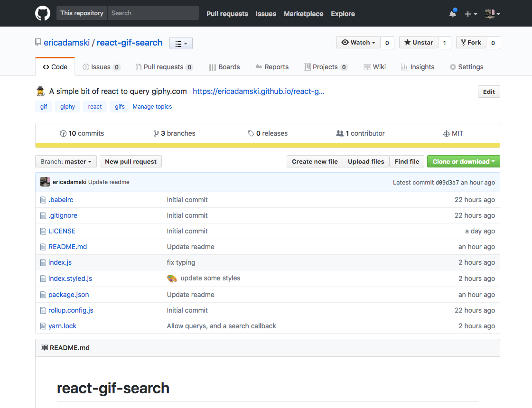Switch to the Issues tab
This screenshot has height=408, width=532.
pos(102,67)
